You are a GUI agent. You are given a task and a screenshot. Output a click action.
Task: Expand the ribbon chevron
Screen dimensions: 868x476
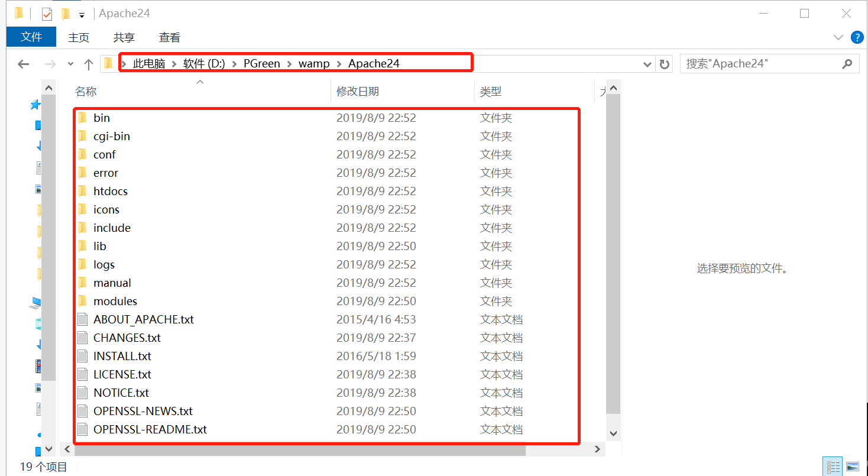coord(838,37)
